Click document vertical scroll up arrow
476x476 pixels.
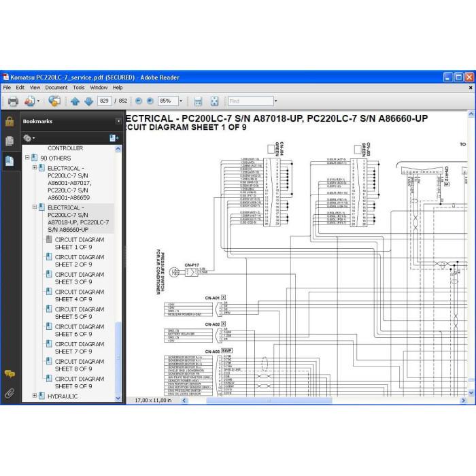[471, 114]
